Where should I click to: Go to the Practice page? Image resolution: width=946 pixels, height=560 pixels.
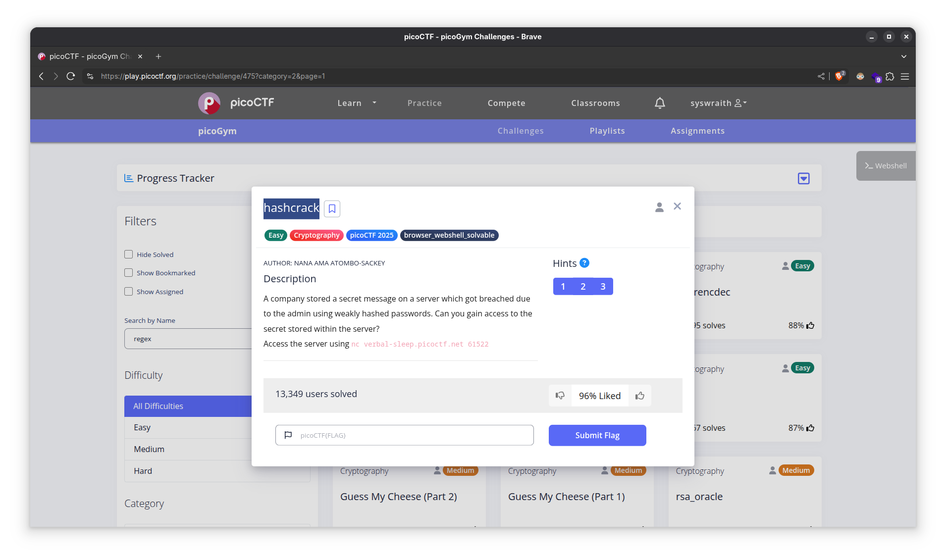(x=424, y=103)
